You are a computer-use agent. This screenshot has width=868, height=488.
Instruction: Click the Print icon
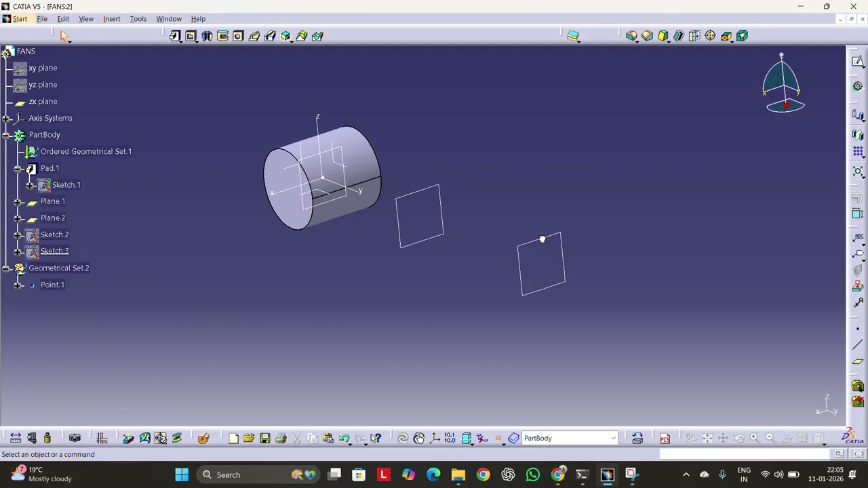tap(281, 438)
